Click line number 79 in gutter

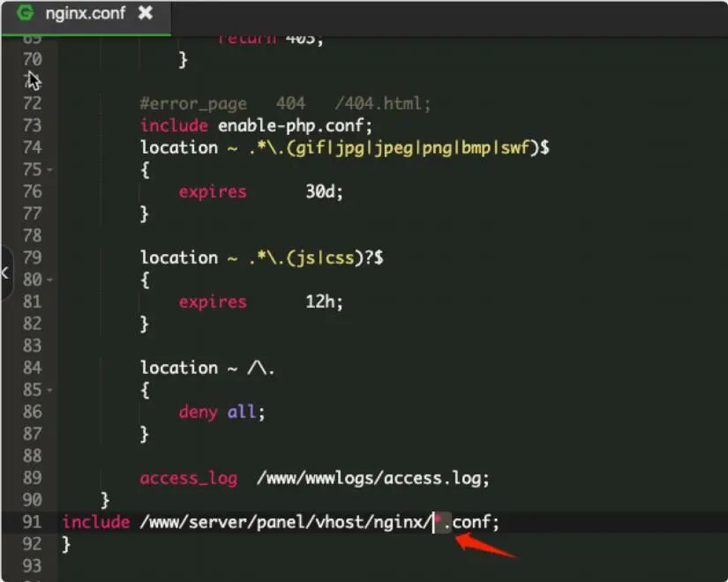32,257
